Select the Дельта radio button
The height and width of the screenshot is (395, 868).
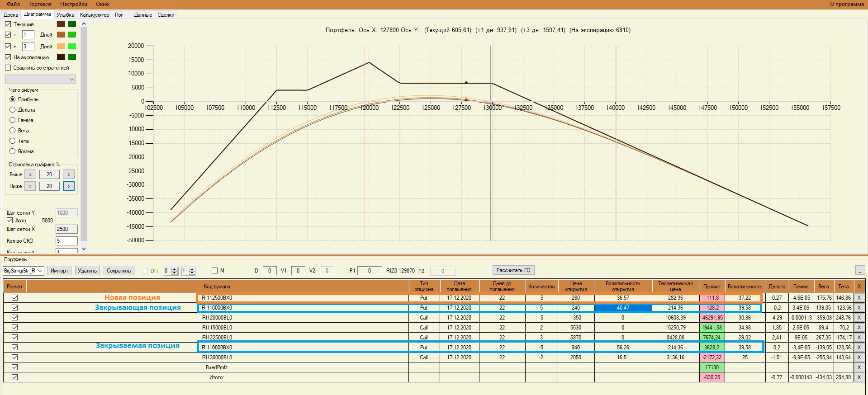tap(13, 110)
